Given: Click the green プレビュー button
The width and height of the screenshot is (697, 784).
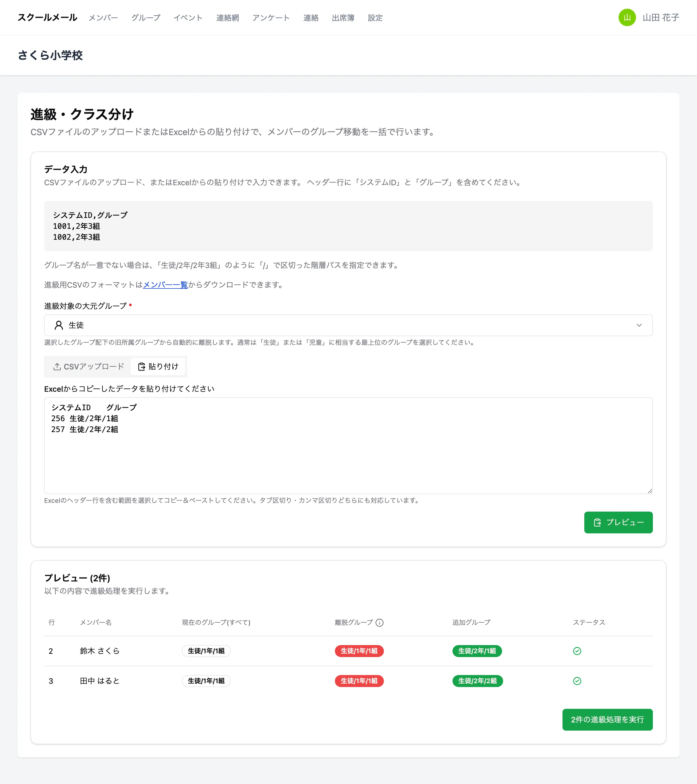Looking at the screenshot, I should point(618,522).
